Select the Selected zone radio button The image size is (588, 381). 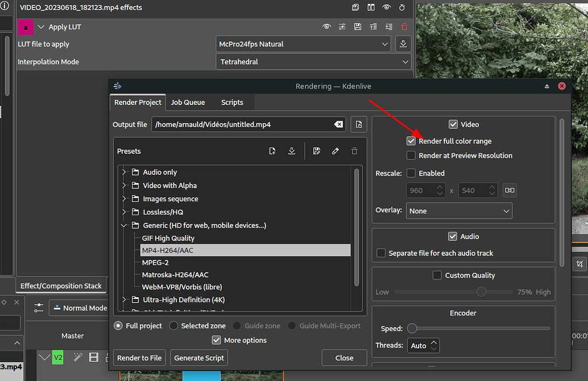point(173,325)
